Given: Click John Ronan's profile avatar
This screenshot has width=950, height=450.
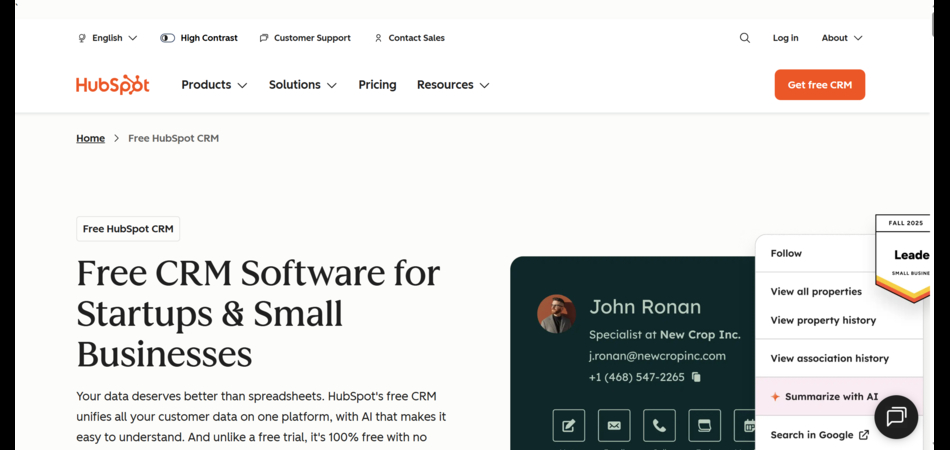Looking at the screenshot, I should click(x=556, y=314).
